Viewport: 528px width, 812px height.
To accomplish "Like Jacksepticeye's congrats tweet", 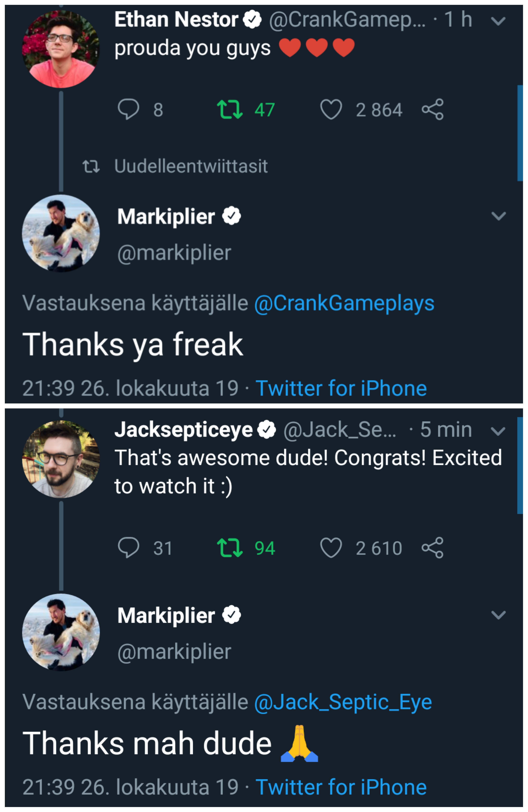I will (331, 548).
